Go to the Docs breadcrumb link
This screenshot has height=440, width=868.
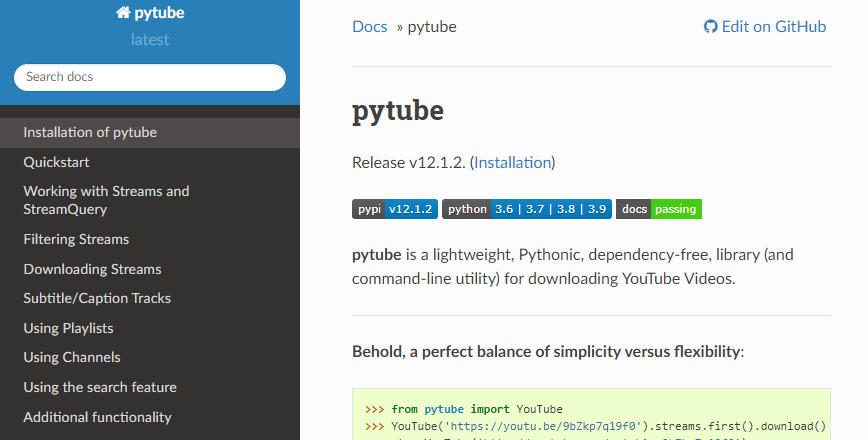pos(370,27)
